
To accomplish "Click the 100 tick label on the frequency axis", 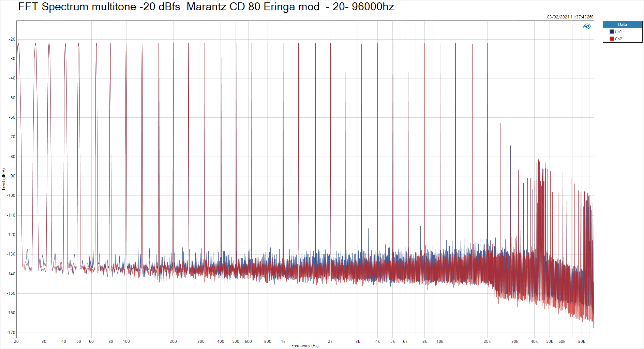I will pyautogui.click(x=126, y=341).
